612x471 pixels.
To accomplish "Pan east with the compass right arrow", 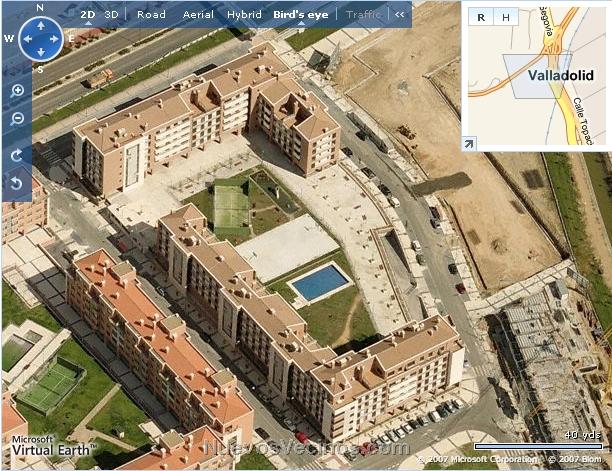I will point(54,40).
